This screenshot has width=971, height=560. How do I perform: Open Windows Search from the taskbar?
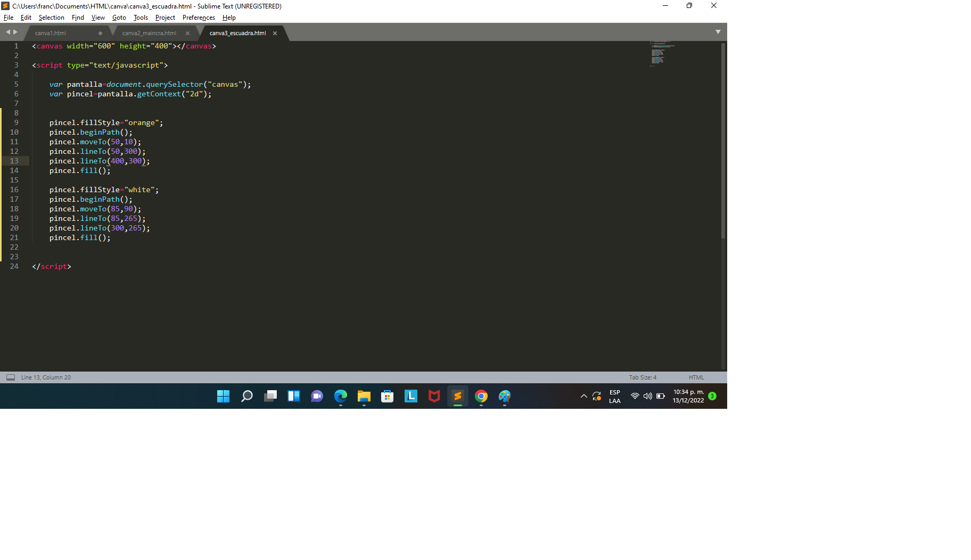247,396
